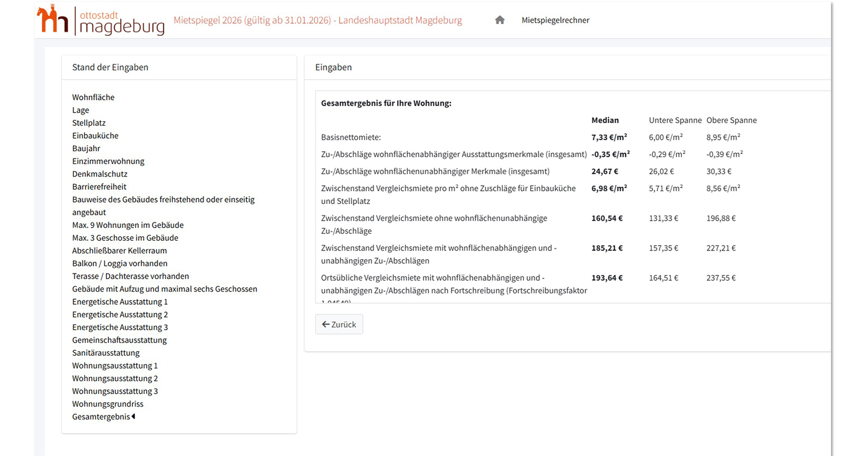Click the Mietspiegel 2026 title link
The width and height of the screenshot is (868, 456).
[x=317, y=20]
